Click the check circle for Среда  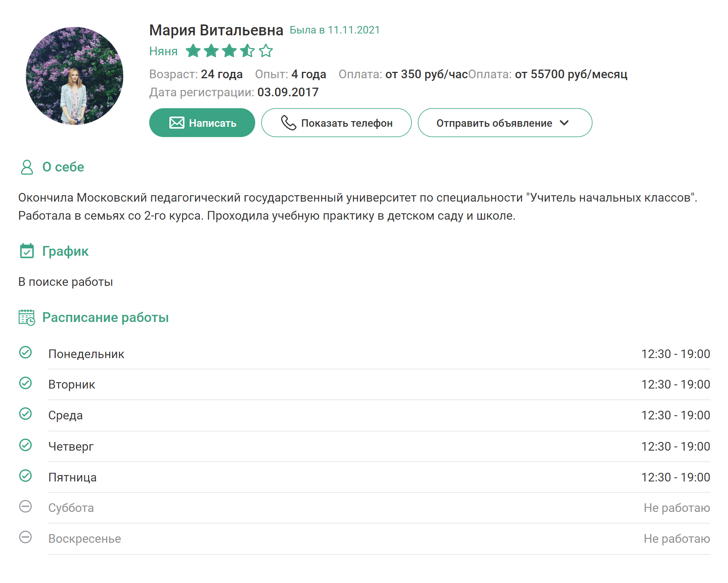26,414
